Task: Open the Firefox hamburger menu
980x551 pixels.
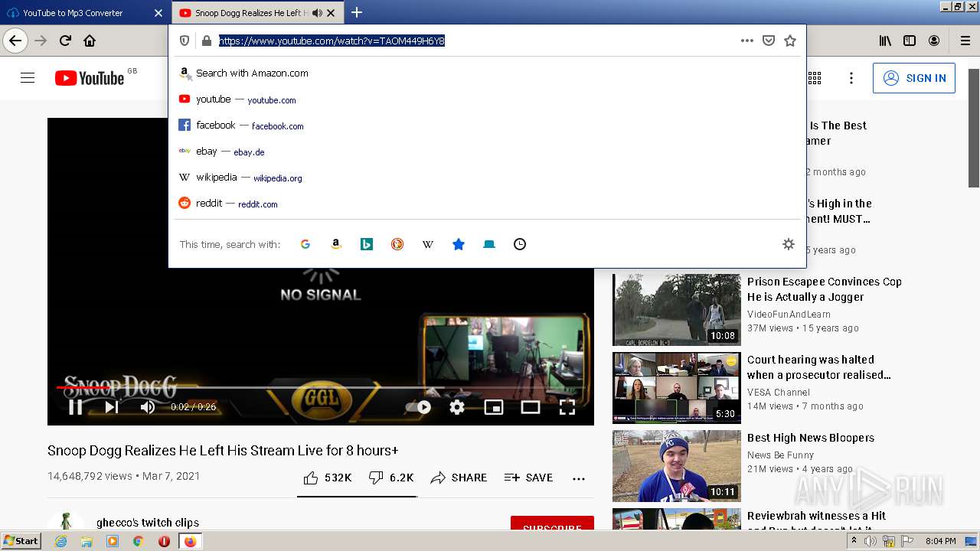Action: click(x=965, y=41)
